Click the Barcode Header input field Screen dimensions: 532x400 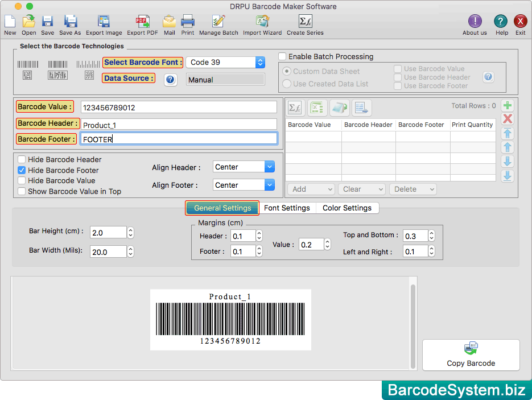[179, 124]
